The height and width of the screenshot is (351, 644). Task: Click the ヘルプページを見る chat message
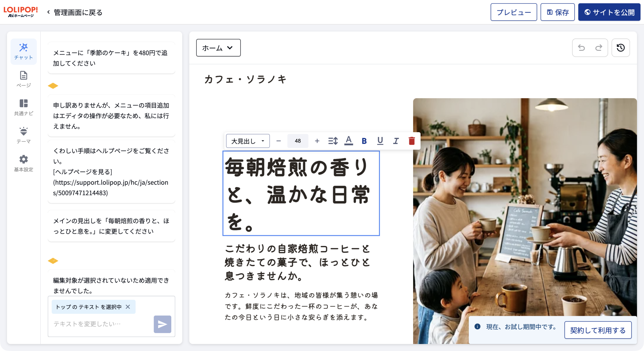[111, 172]
